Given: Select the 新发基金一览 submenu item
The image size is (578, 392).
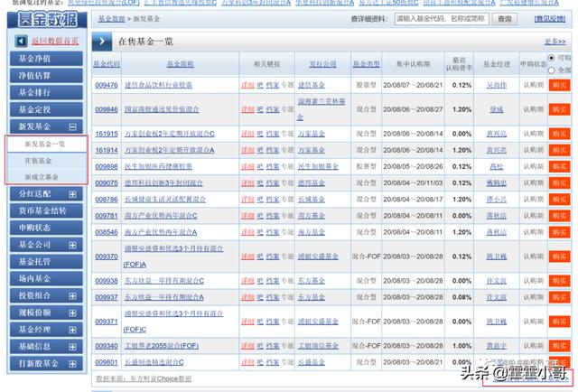Looking at the screenshot, I should click(x=45, y=145).
